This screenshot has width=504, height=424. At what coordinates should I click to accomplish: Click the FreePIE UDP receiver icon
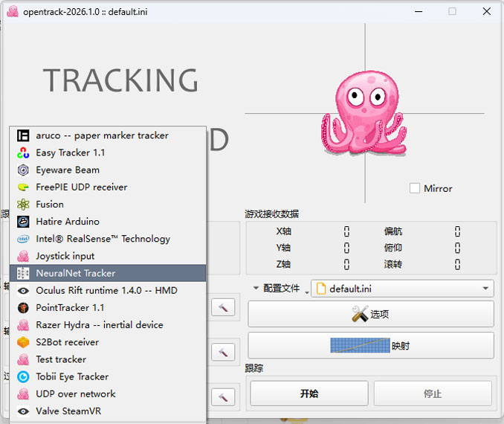click(23, 187)
